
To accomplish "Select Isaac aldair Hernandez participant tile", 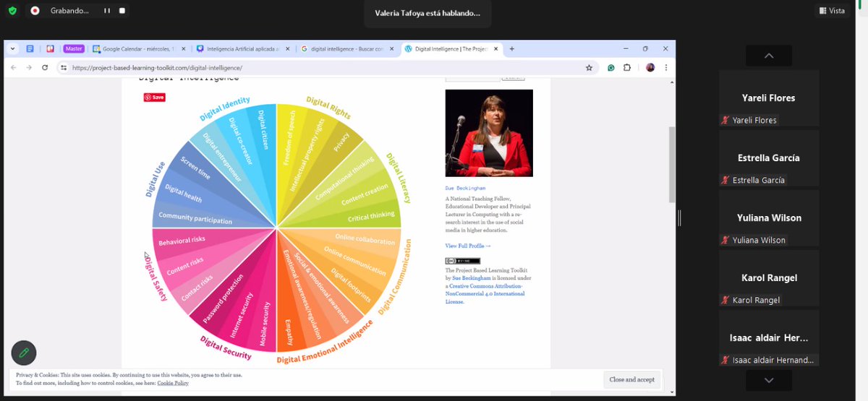I will pyautogui.click(x=768, y=338).
